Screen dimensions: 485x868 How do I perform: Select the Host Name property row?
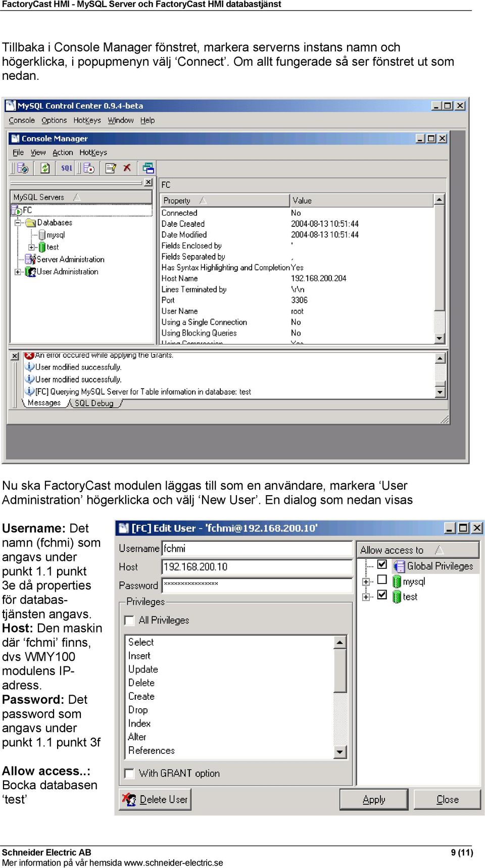297,278
